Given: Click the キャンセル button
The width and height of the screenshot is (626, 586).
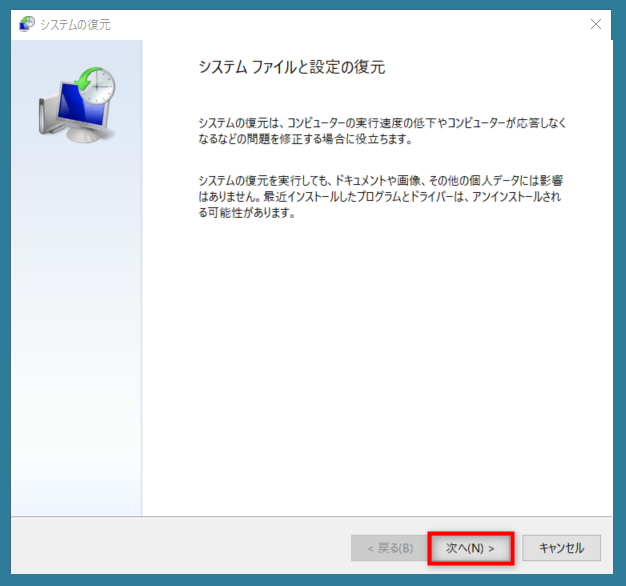Looking at the screenshot, I should point(561,548).
